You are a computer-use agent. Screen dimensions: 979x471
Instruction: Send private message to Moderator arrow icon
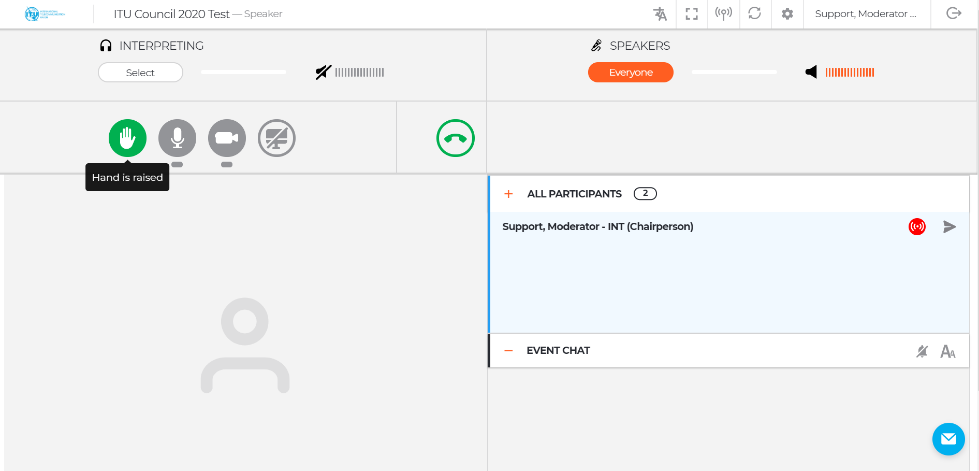click(950, 227)
